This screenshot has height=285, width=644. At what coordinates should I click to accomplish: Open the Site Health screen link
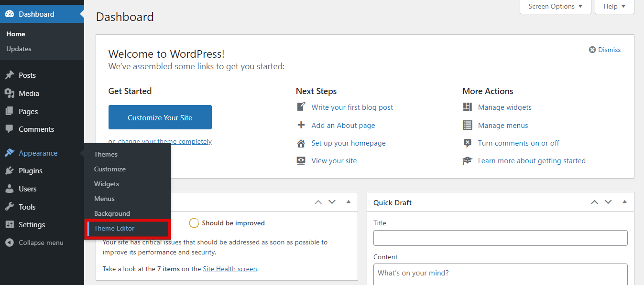tap(230, 269)
